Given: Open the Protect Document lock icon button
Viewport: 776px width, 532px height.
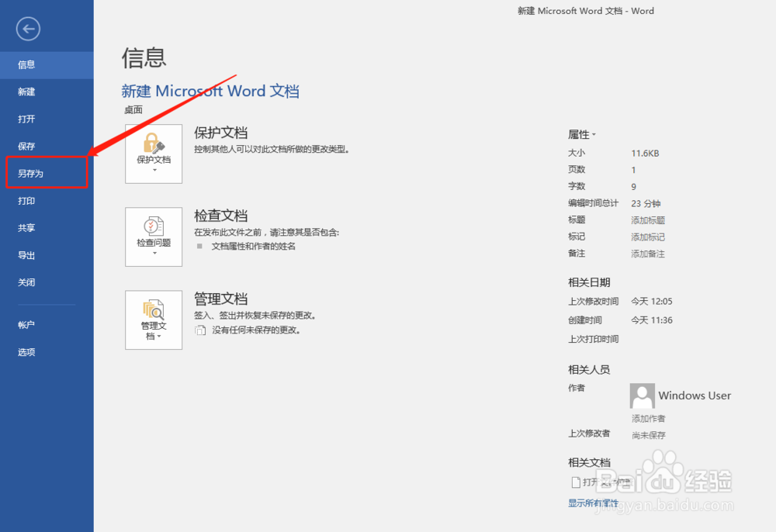Looking at the screenshot, I should (154, 154).
